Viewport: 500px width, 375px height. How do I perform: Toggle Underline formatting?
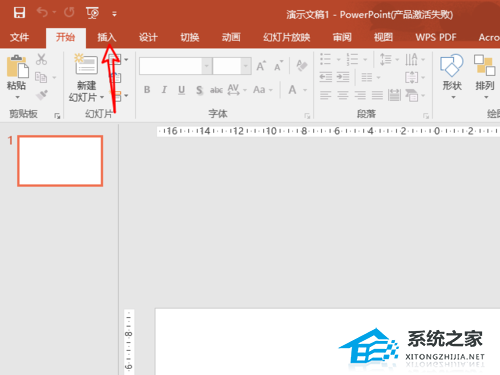point(181,90)
